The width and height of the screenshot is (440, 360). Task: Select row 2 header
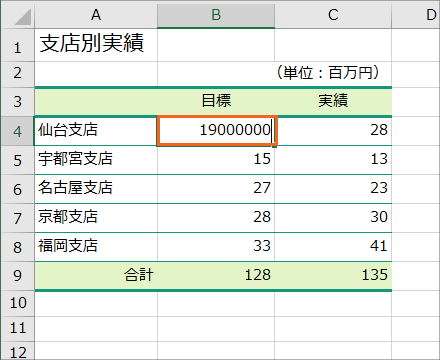coord(18,74)
